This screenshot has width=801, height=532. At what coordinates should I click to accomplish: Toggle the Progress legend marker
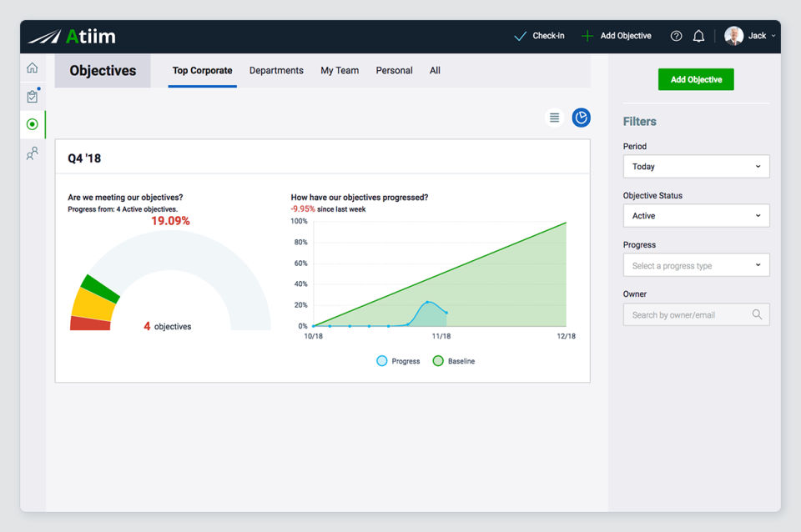[381, 361]
